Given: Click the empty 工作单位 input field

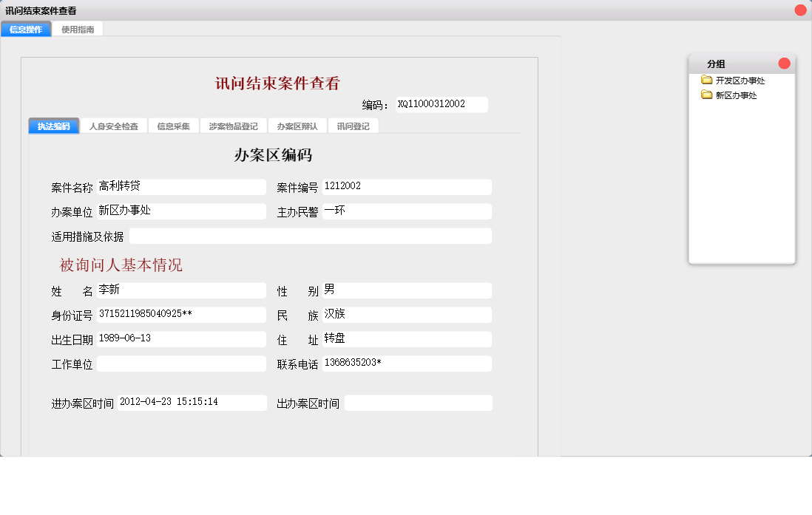Looking at the screenshot, I should click(181, 363).
